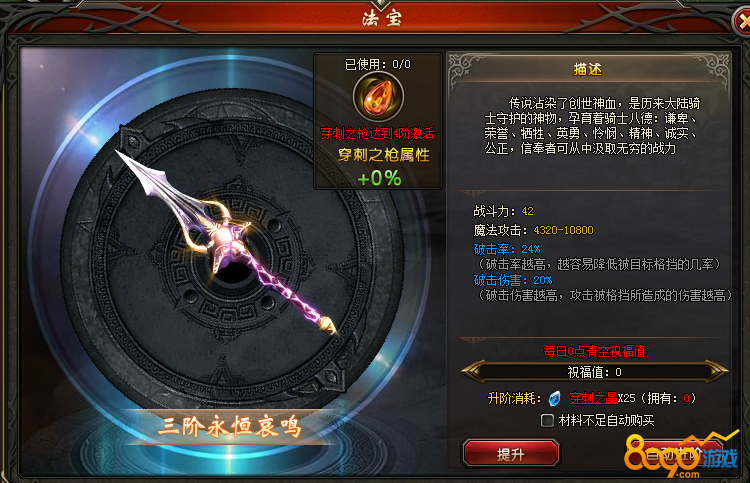The width and height of the screenshot is (750, 483).
Task: Click the 每日0点清空祝福值 notice
Action: (595, 351)
